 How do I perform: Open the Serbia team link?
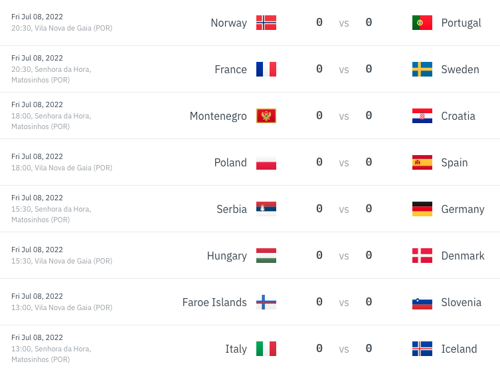tap(232, 209)
